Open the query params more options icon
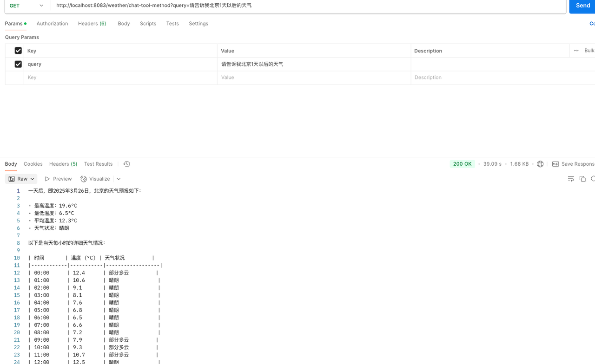Screen dimensions: 595x364 point(576,51)
